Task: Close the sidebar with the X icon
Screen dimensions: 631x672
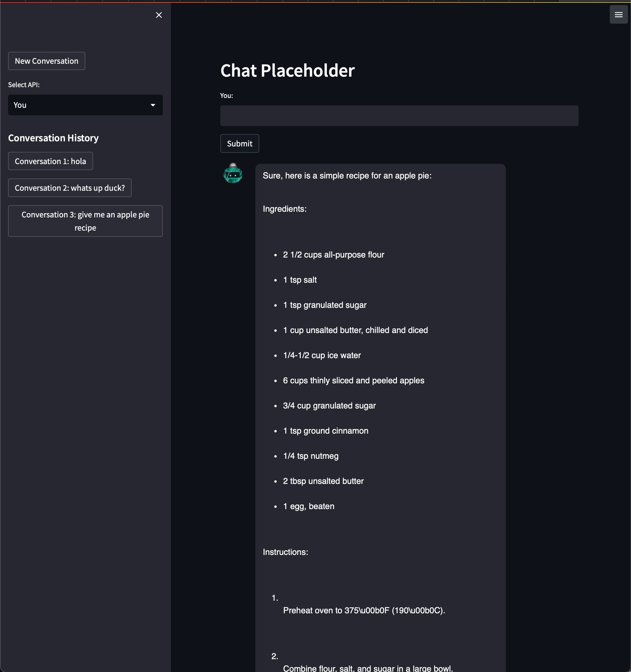Action: [159, 15]
